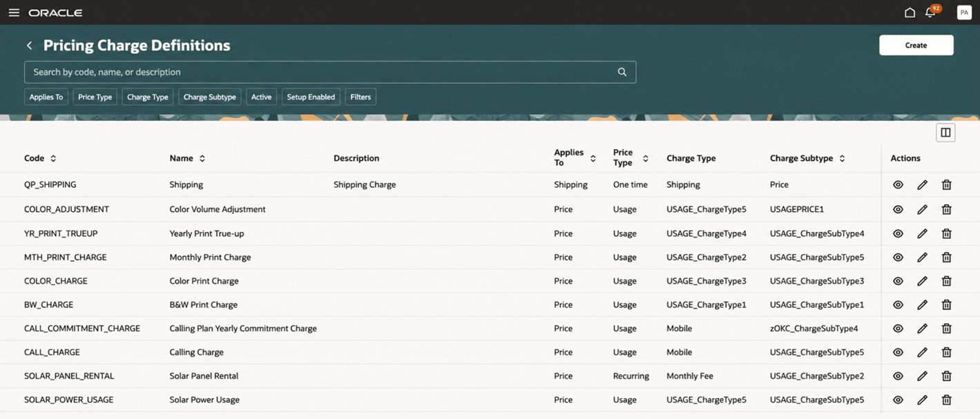Screen dimensions: 980x419
Task: Select the Color Volume Adjustment name cell
Action: pyautogui.click(x=218, y=209)
